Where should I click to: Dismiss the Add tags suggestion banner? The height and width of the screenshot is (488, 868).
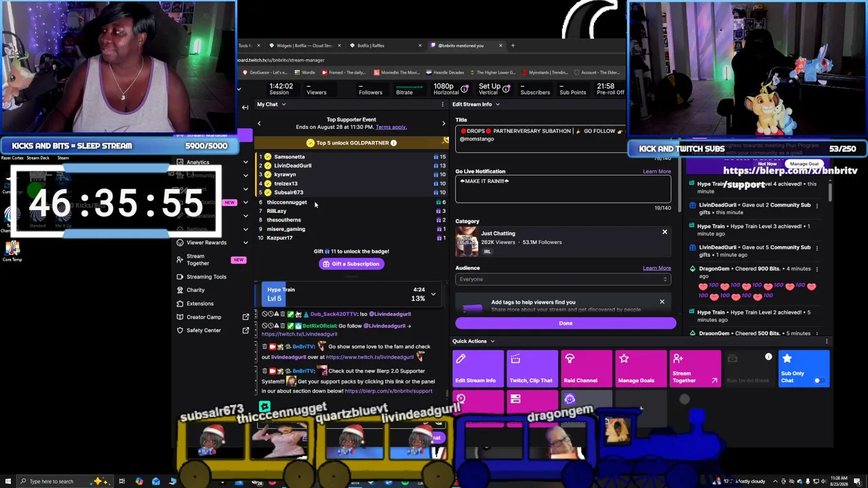pyautogui.click(x=662, y=302)
